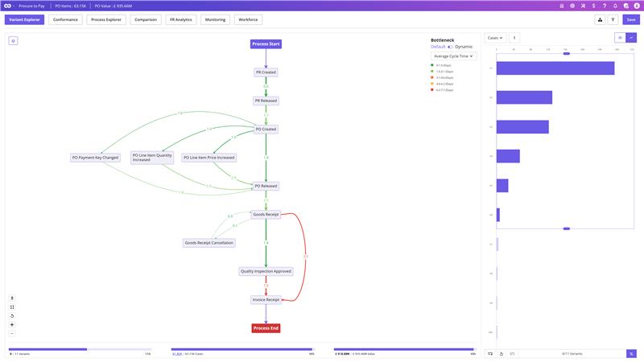
Task: Select the Goods Receipt activity node
Action: pos(266,214)
